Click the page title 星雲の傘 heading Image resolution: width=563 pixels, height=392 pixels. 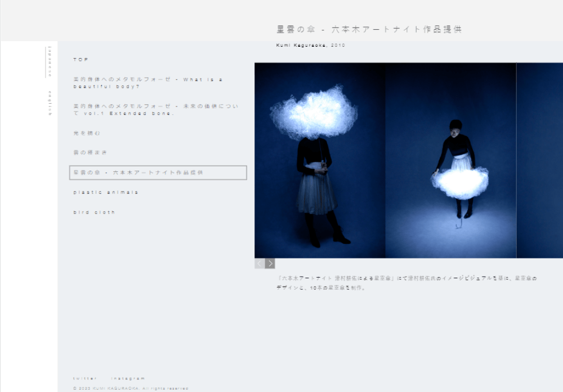click(369, 29)
